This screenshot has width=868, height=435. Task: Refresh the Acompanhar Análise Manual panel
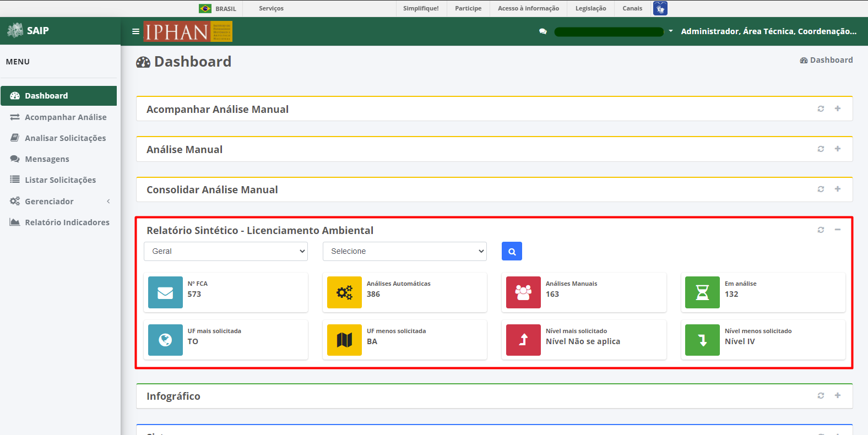(x=821, y=108)
